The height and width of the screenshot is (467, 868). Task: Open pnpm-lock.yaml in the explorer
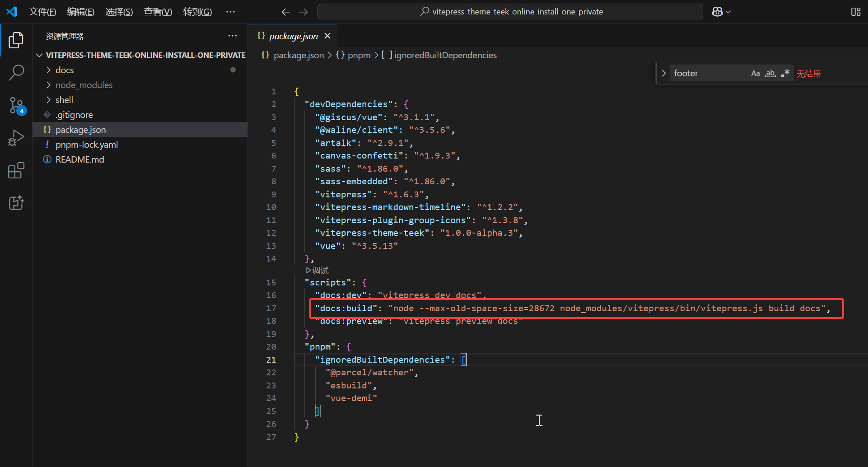coord(140,145)
